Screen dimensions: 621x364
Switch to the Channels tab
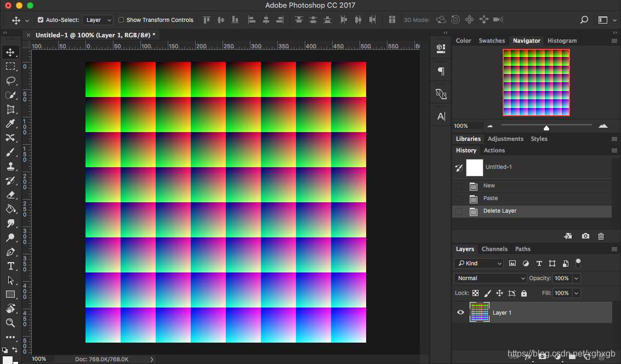(x=494, y=249)
